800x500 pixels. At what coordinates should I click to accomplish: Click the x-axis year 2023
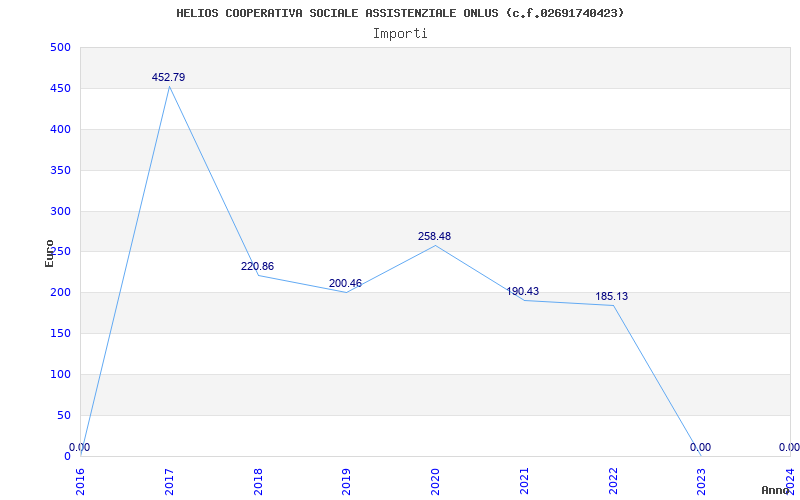click(702, 481)
